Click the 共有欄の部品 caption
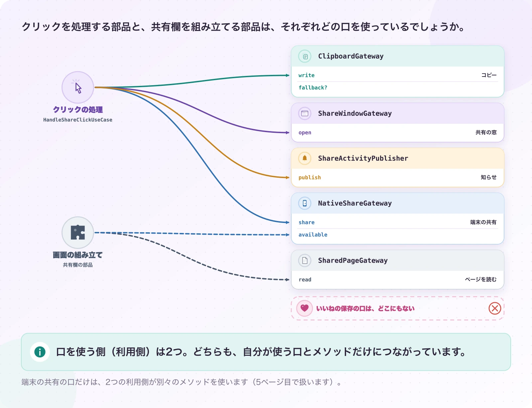This screenshot has width=532, height=408. point(78,265)
